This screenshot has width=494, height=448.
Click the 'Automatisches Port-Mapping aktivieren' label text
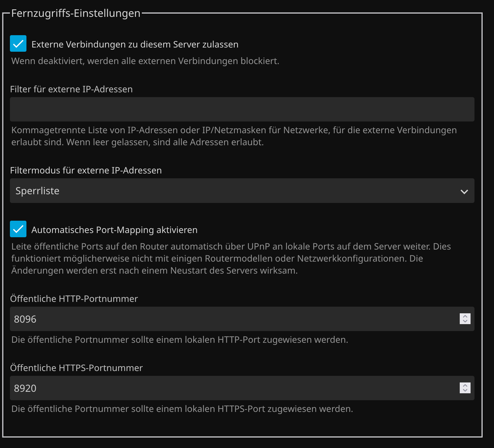pyautogui.click(x=114, y=230)
